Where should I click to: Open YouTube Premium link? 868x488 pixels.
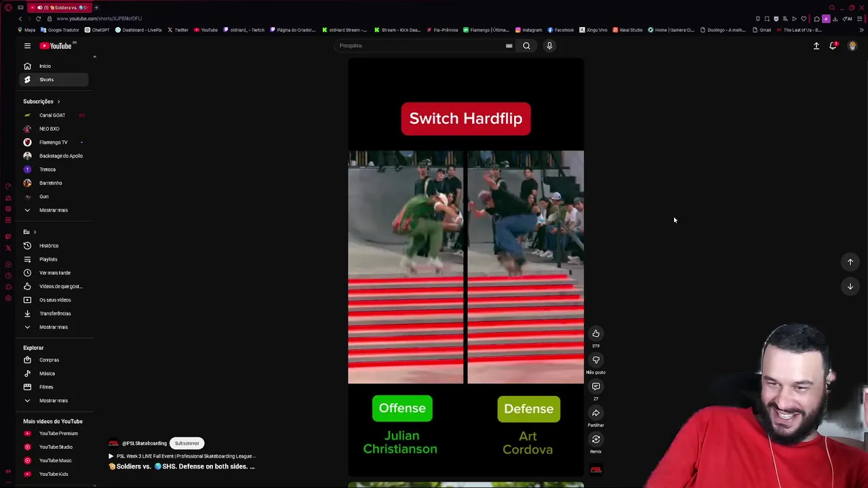54,433
